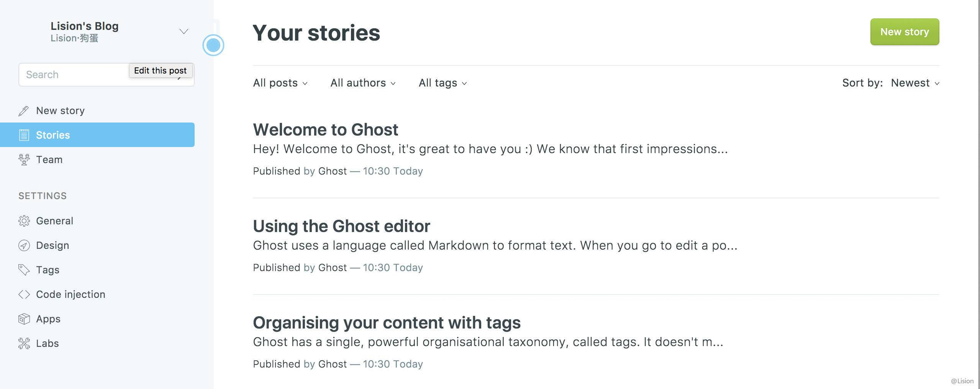Expand the Lision's Blog account menu chevron
The image size is (980, 389).
click(184, 31)
